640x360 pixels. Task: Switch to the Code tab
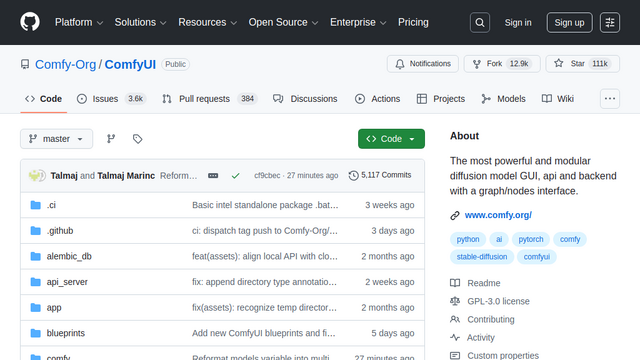pyautogui.click(x=43, y=99)
